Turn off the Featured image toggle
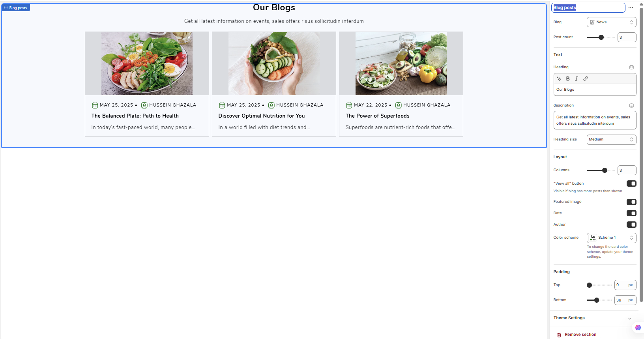 pos(631,202)
